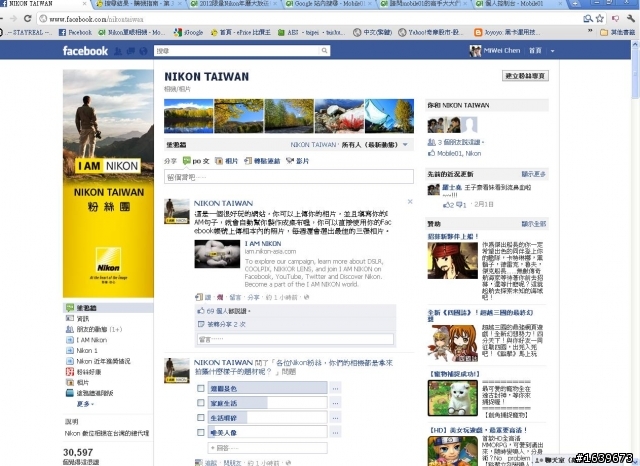Open the iGoogle bookmark

click(188, 32)
